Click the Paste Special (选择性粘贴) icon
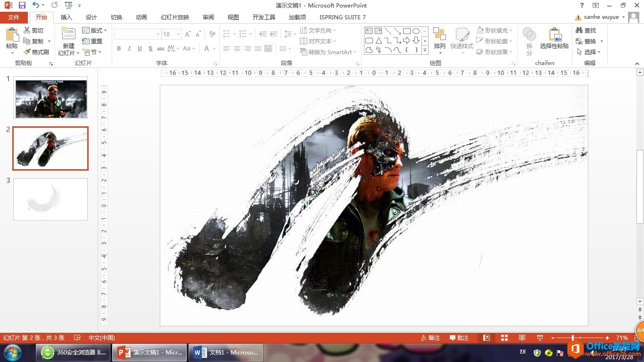Screen dimensions: 644x362 [554, 35]
